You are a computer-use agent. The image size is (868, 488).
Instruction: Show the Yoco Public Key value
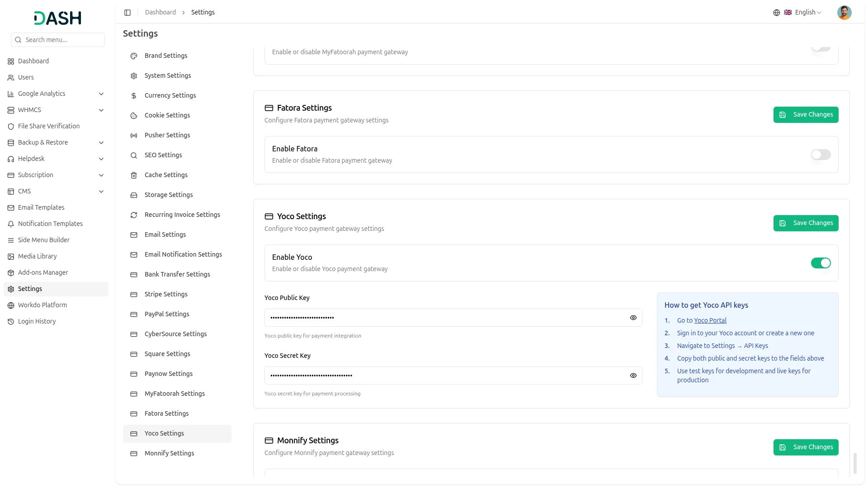point(633,318)
